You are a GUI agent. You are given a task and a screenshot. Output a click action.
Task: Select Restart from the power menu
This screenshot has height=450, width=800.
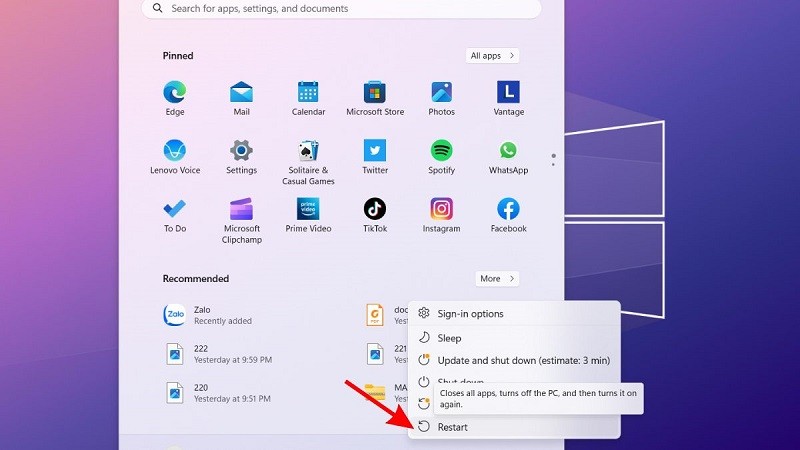[452, 427]
